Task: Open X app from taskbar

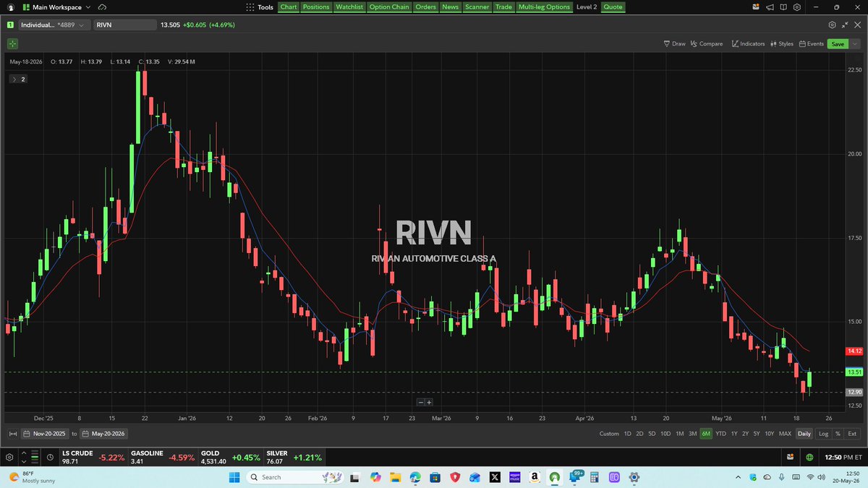Action: pos(495,477)
